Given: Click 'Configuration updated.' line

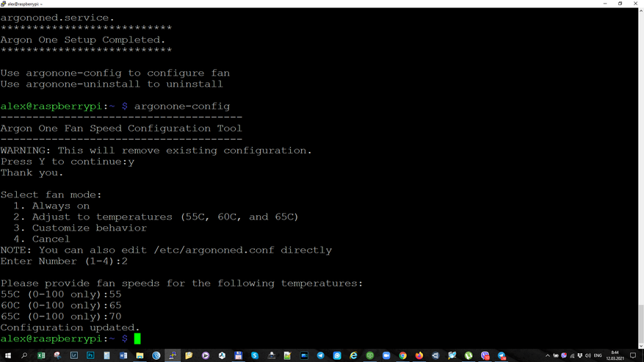Looking at the screenshot, I should (x=70, y=328).
